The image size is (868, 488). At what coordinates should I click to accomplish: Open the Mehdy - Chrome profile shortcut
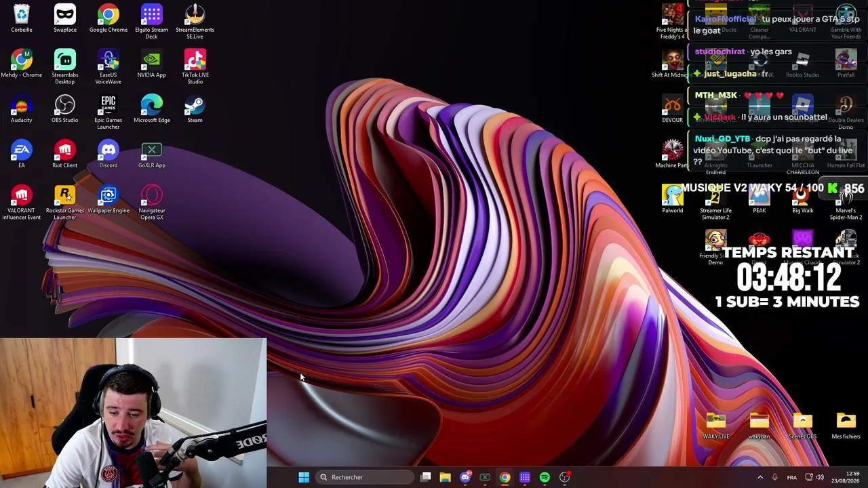pyautogui.click(x=22, y=64)
